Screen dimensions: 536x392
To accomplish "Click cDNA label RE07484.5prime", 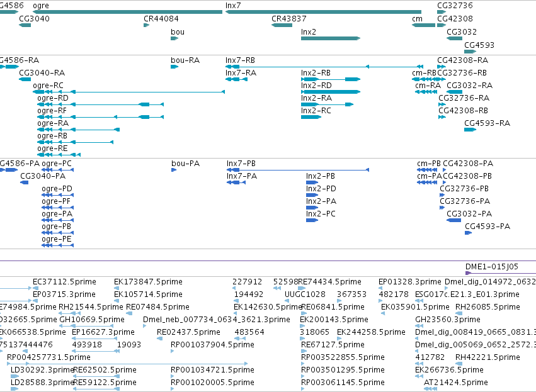I will point(157,307).
